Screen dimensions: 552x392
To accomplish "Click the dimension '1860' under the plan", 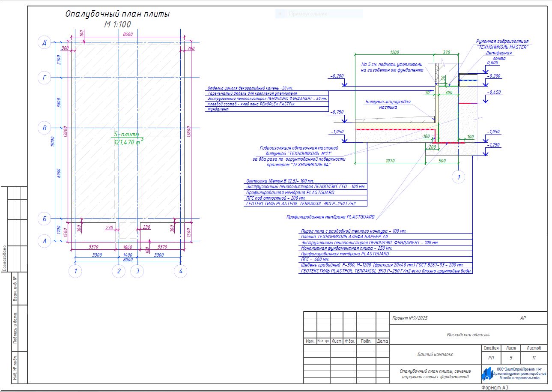I will coord(128,247).
